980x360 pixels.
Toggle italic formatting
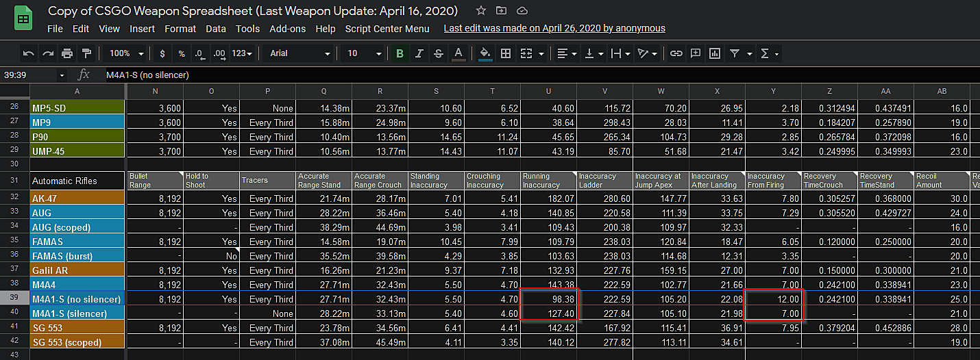(419, 53)
